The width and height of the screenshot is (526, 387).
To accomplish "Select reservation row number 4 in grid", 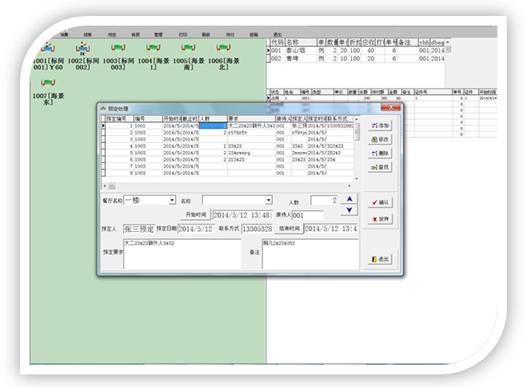I will coord(228,146).
